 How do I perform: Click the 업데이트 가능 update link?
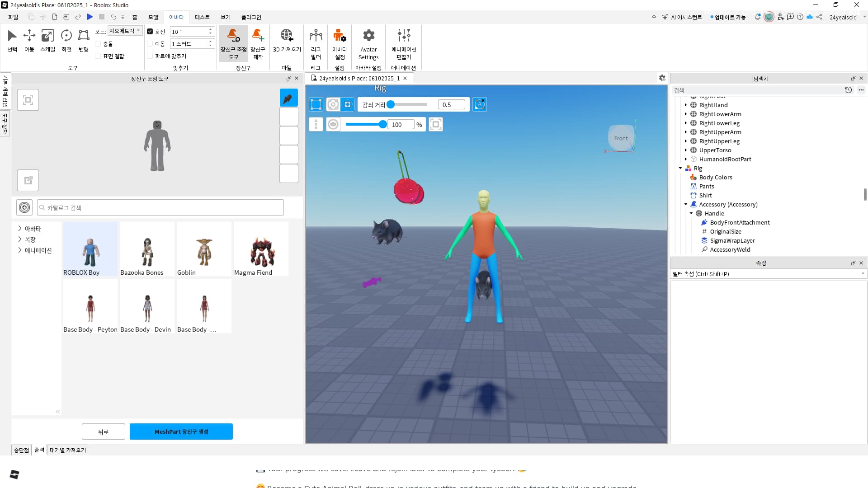[x=728, y=17]
